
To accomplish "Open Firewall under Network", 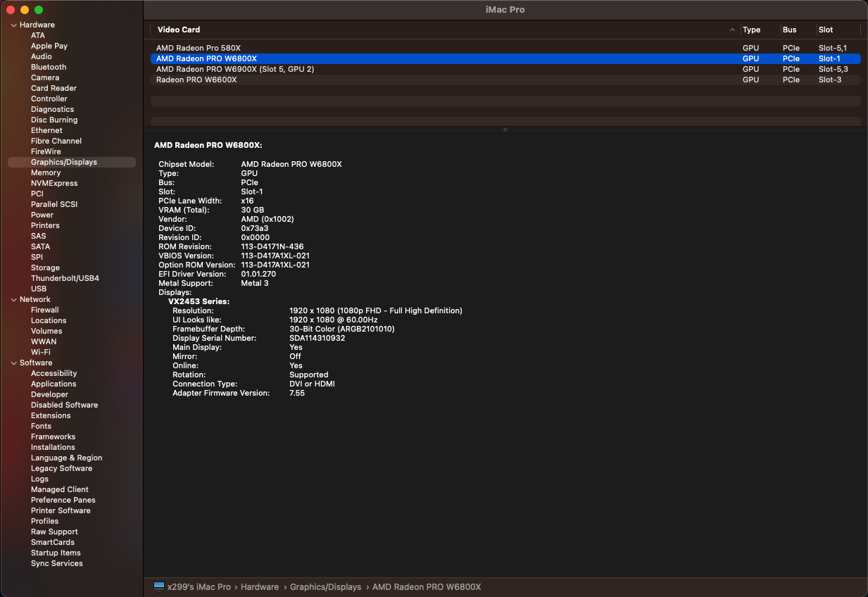I will coord(45,310).
